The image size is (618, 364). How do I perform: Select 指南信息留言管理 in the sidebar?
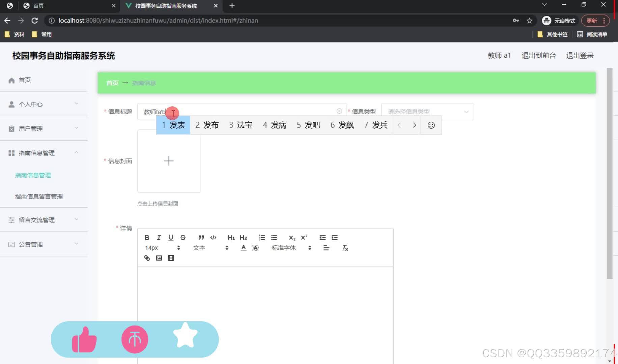38,196
